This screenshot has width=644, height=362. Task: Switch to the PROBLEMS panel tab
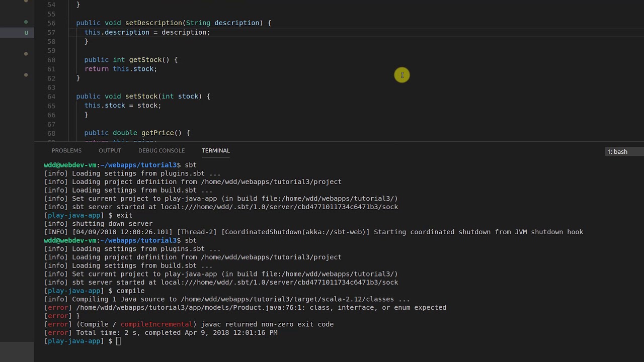point(66,150)
